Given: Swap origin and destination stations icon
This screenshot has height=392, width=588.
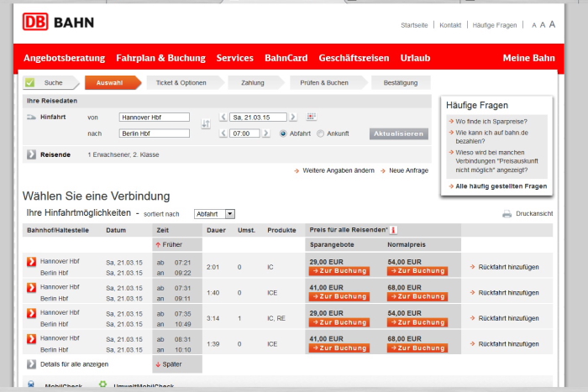Looking at the screenshot, I should click(x=206, y=124).
